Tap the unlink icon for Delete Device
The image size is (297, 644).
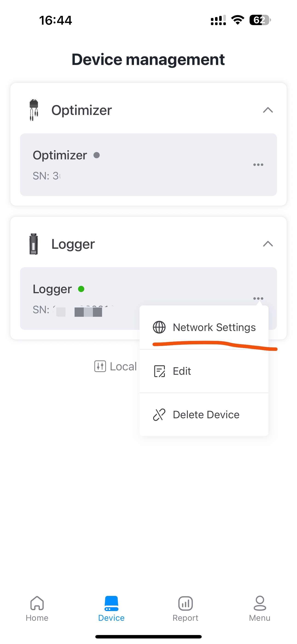pyautogui.click(x=159, y=415)
